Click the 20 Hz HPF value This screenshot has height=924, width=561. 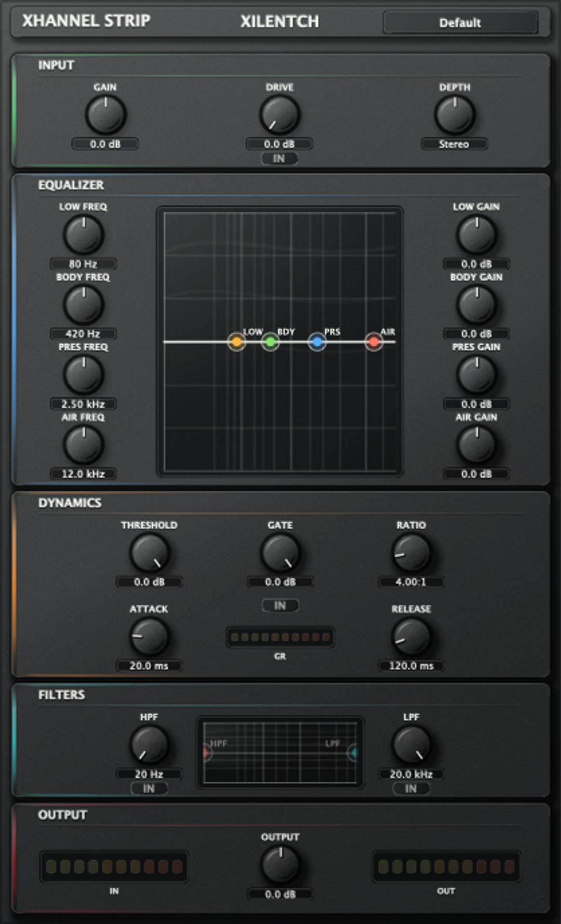click(149, 774)
